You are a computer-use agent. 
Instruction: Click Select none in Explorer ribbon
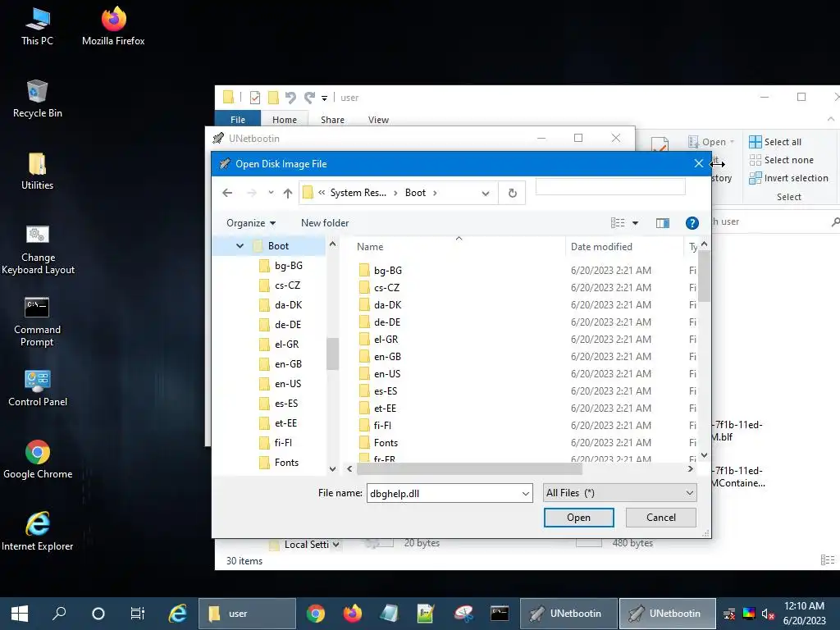(x=781, y=160)
